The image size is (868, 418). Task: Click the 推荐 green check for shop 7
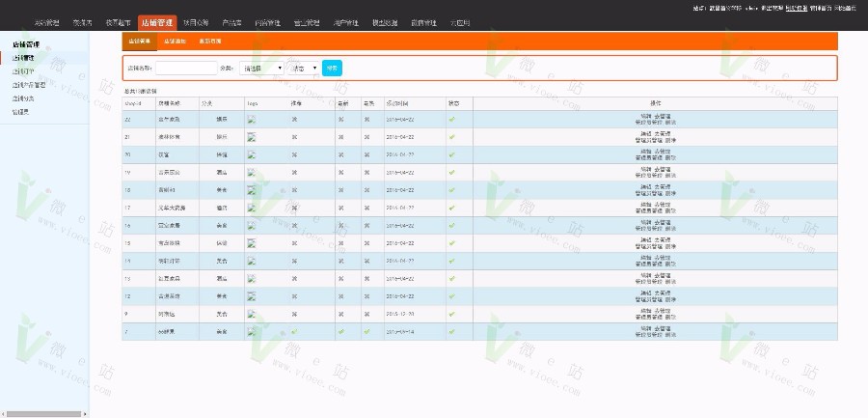pyautogui.click(x=294, y=331)
